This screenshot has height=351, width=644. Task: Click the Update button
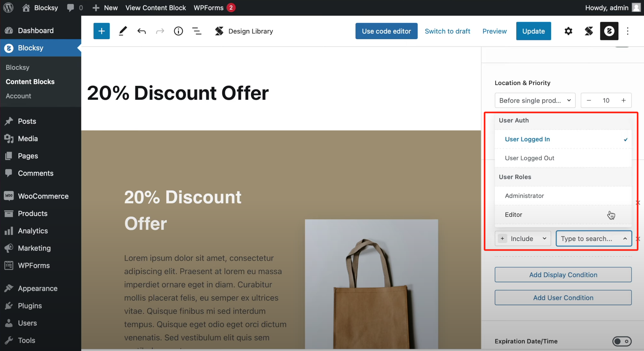click(x=533, y=31)
